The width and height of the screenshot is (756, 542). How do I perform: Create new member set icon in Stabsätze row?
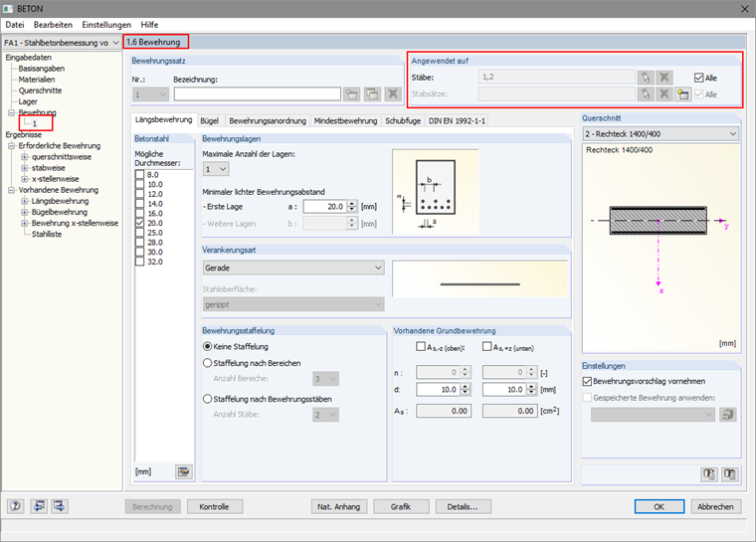tap(682, 94)
